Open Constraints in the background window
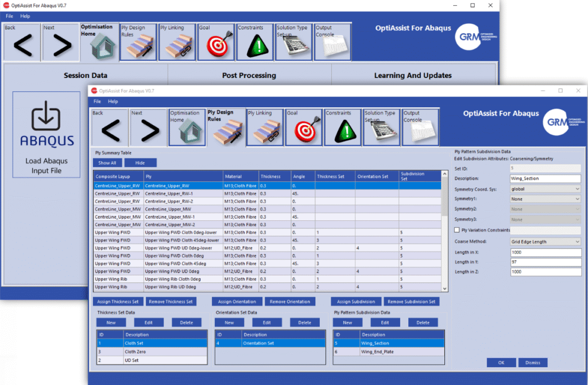 (x=255, y=42)
